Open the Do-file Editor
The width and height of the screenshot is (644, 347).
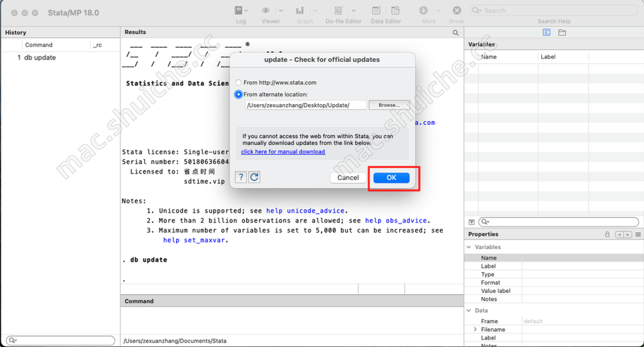point(339,11)
